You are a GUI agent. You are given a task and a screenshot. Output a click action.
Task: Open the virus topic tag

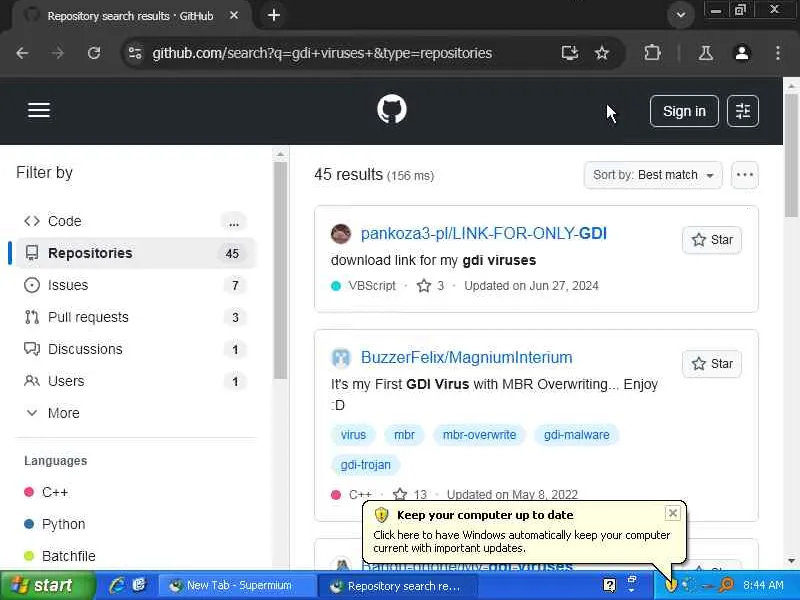click(x=353, y=435)
